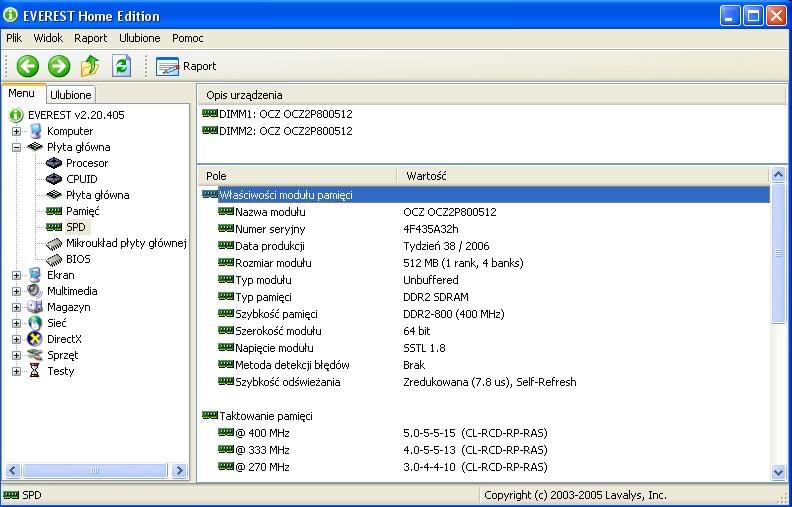Sort by the Wartość column header
The height and width of the screenshot is (507, 792).
click(583, 176)
